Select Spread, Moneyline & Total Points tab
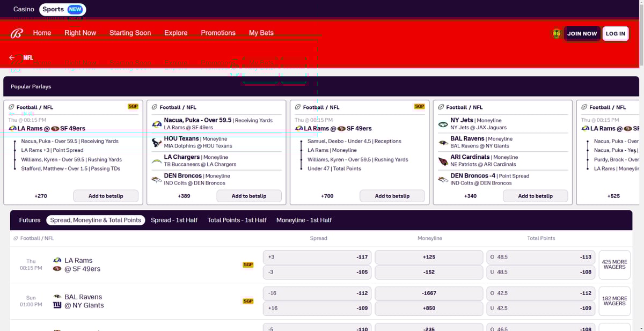644x331 pixels. tap(96, 220)
